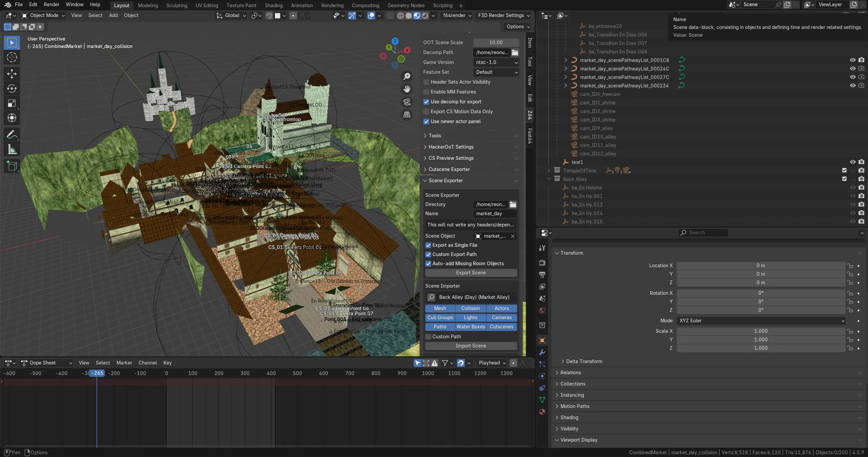Switch perspective/orthographic with the grid icon
This screenshot has height=457, width=868.
coord(407,115)
